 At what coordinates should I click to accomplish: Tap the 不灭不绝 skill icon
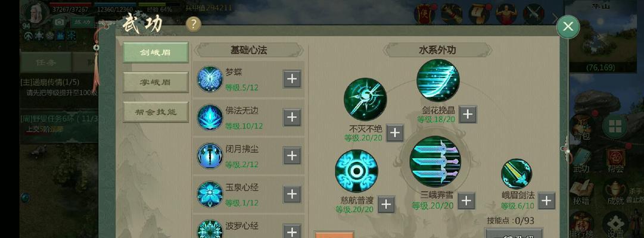(365, 99)
